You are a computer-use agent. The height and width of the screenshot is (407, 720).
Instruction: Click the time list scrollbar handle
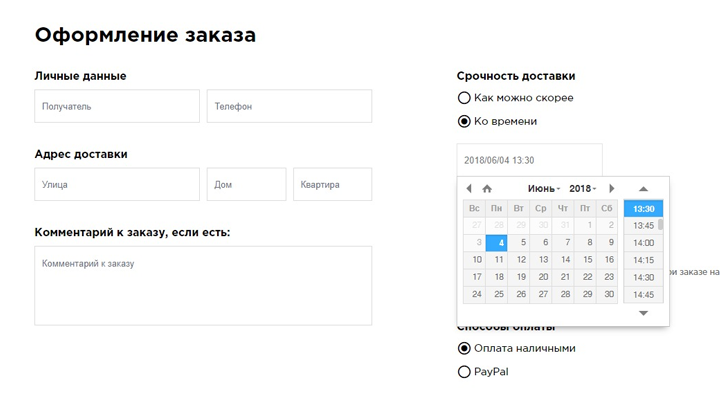660,224
